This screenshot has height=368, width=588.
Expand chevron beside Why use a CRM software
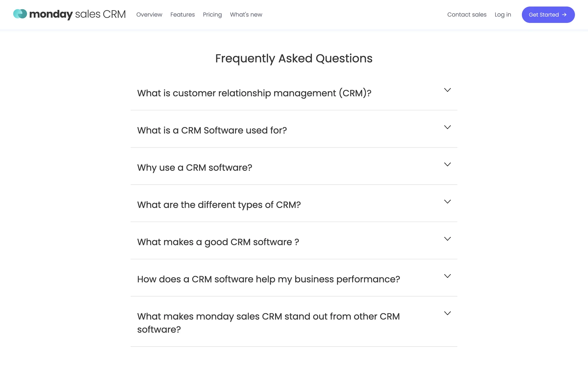[447, 164]
